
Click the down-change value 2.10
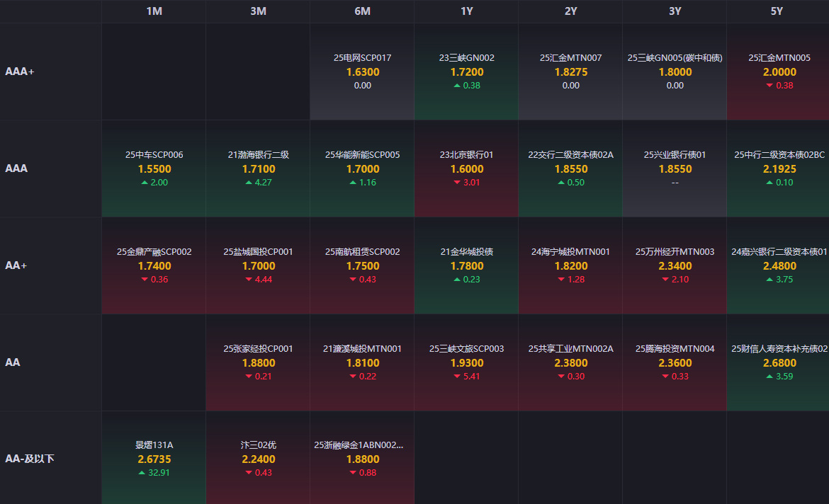point(680,280)
